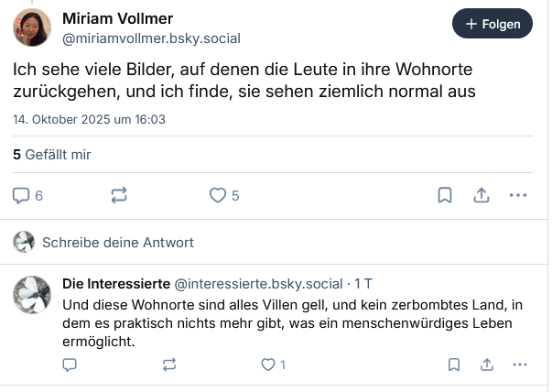Viewport: 552px width, 392px height.
Task: Click the Folgen button
Action: coord(492,25)
